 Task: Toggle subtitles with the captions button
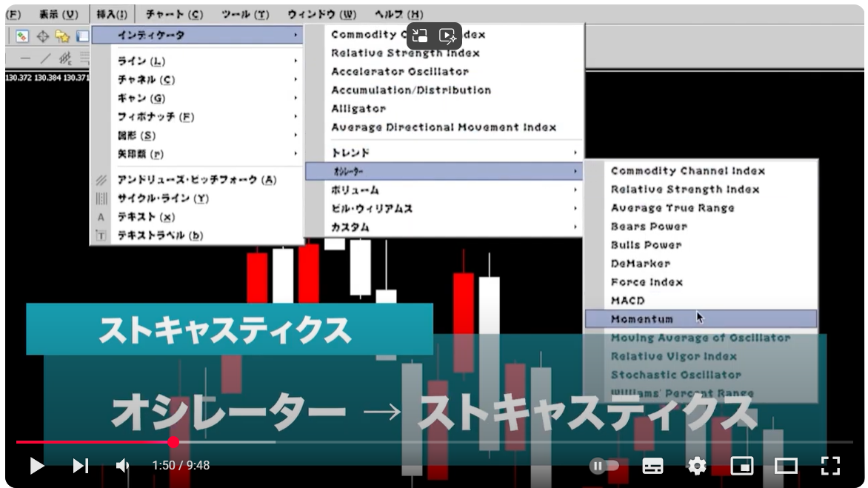[652, 466]
